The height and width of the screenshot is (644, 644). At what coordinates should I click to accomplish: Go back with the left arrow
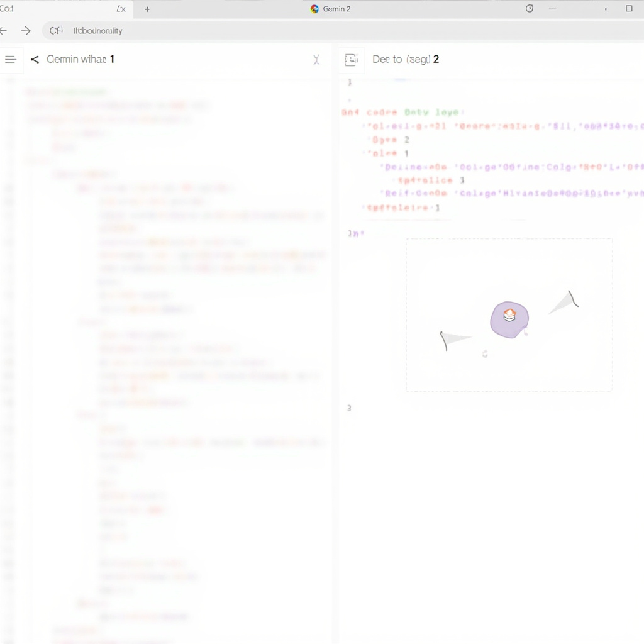(x=3, y=31)
